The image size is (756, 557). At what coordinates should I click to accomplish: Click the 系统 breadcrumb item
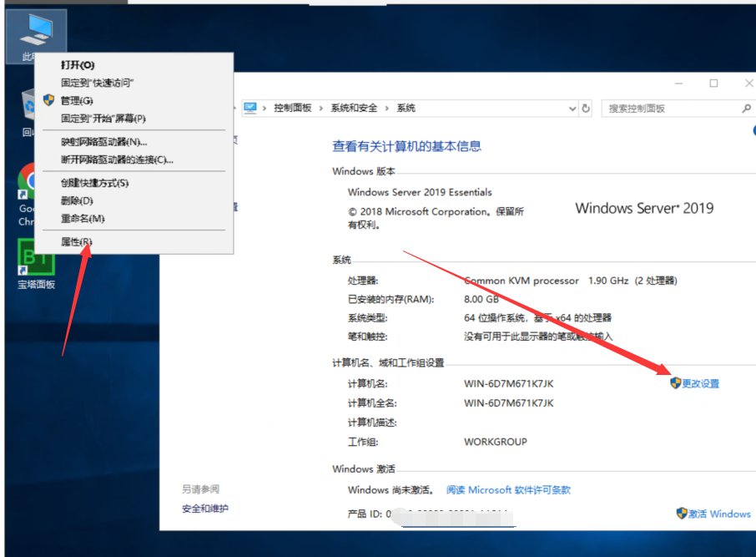pos(406,108)
